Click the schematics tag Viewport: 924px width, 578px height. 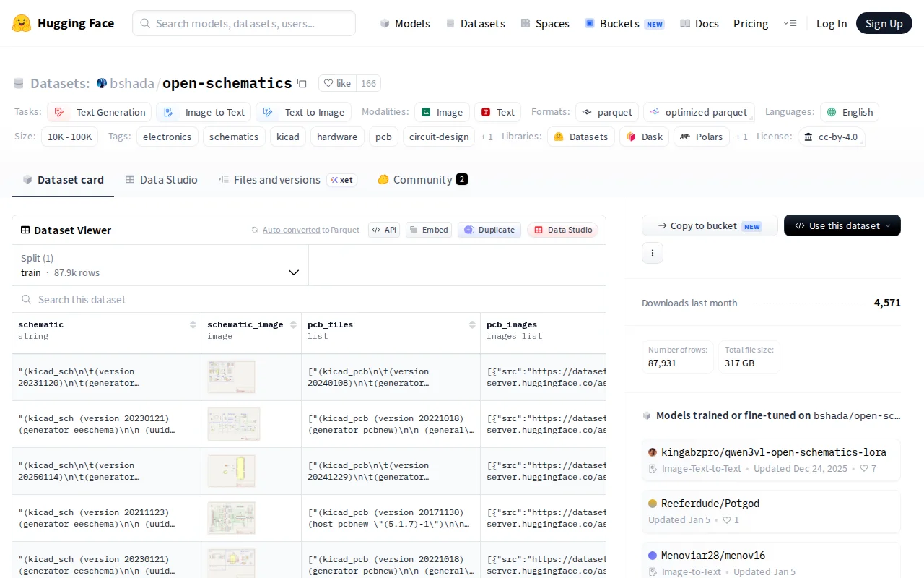point(234,137)
